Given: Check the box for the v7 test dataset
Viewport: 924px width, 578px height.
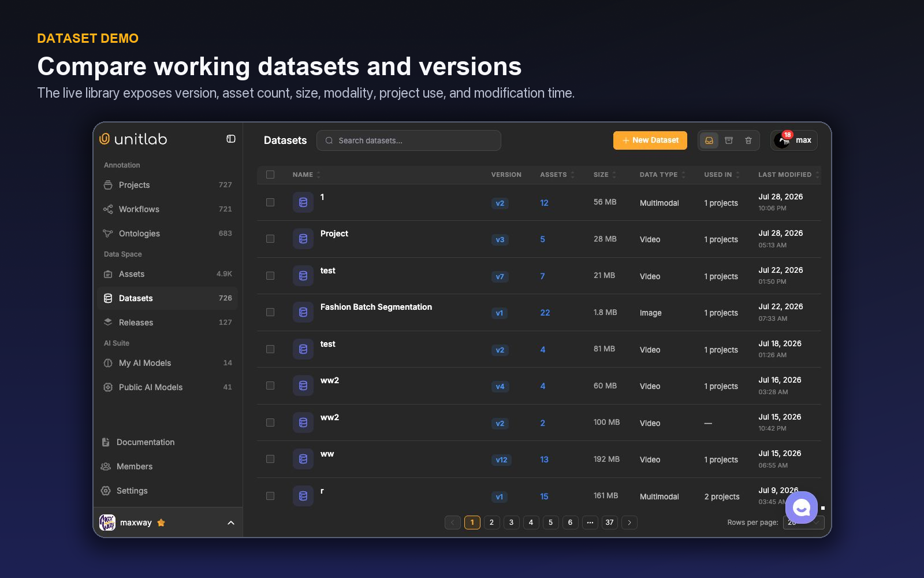Looking at the screenshot, I should (270, 276).
